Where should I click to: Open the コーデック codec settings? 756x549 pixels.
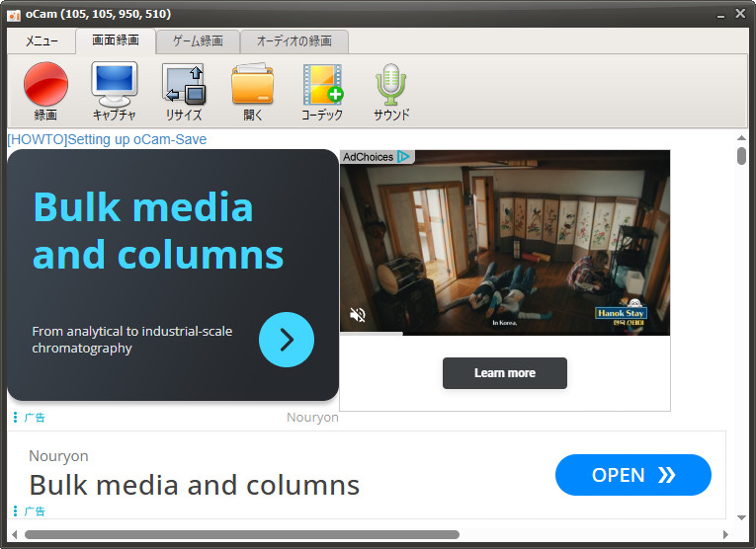322,91
